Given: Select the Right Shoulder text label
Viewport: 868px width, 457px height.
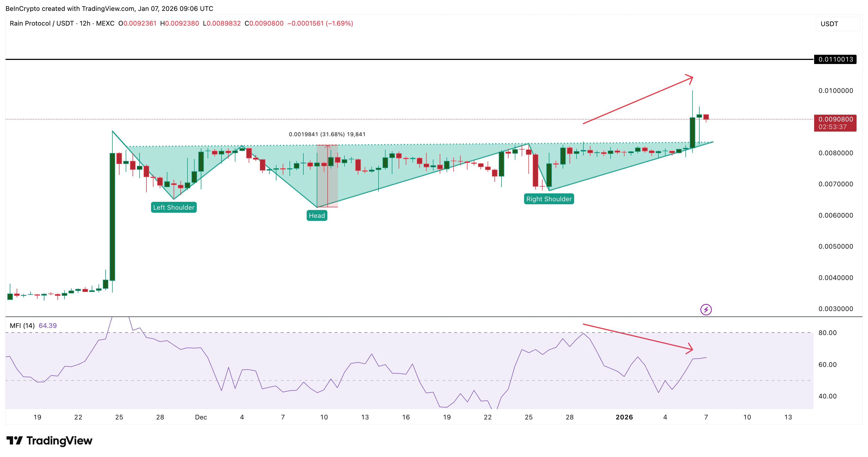Looking at the screenshot, I should [x=549, y=199].
